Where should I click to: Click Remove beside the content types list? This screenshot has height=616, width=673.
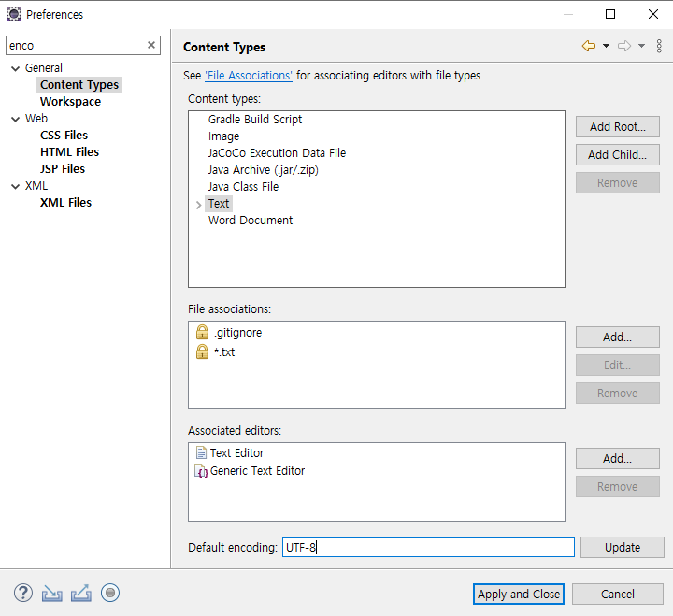pyautogui.click(x=617, y=183)
